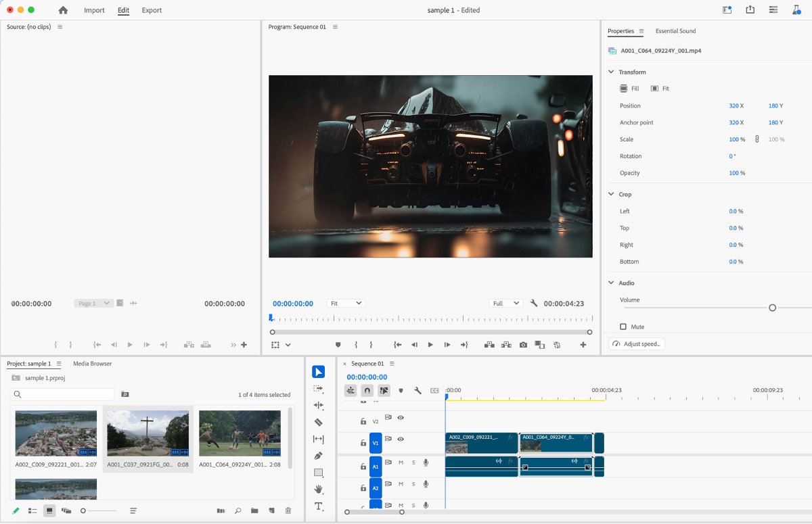
Task: Switch to the Essential Sound tab
Action: click(x=675, y=30)
